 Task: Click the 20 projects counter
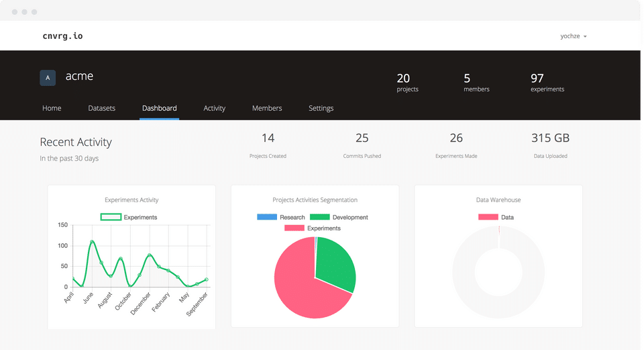[x=407, y=82]
